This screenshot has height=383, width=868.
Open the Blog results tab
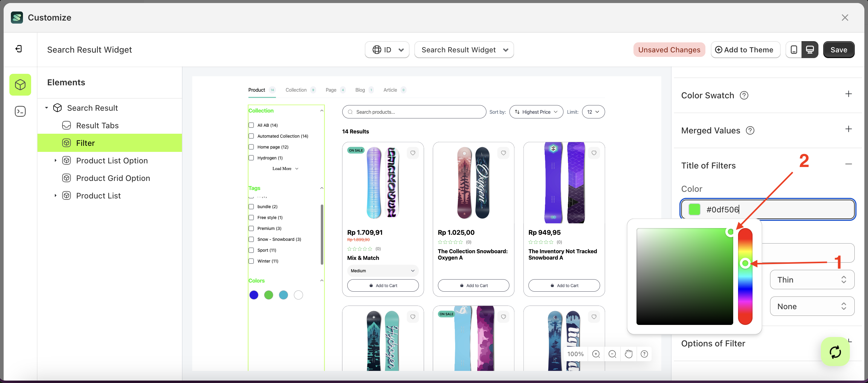pyautogui.click(x=360, y=90)
